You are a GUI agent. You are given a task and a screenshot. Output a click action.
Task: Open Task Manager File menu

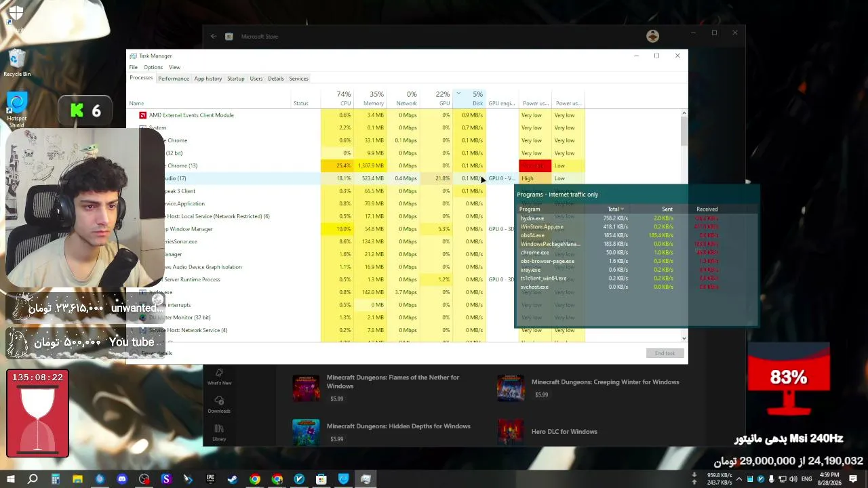(134, 67)
